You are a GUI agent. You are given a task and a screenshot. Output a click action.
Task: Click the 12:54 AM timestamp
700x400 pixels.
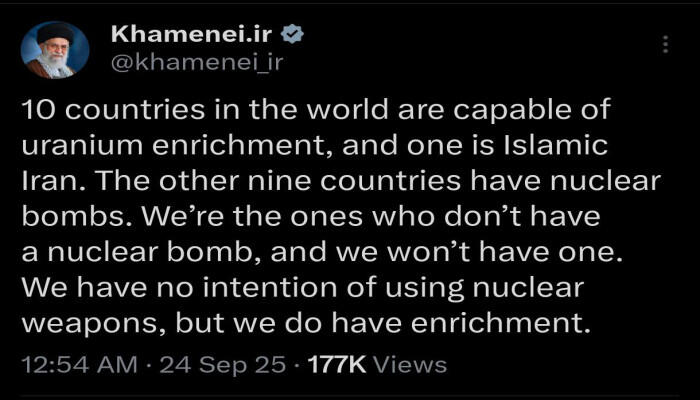point(79,365)
